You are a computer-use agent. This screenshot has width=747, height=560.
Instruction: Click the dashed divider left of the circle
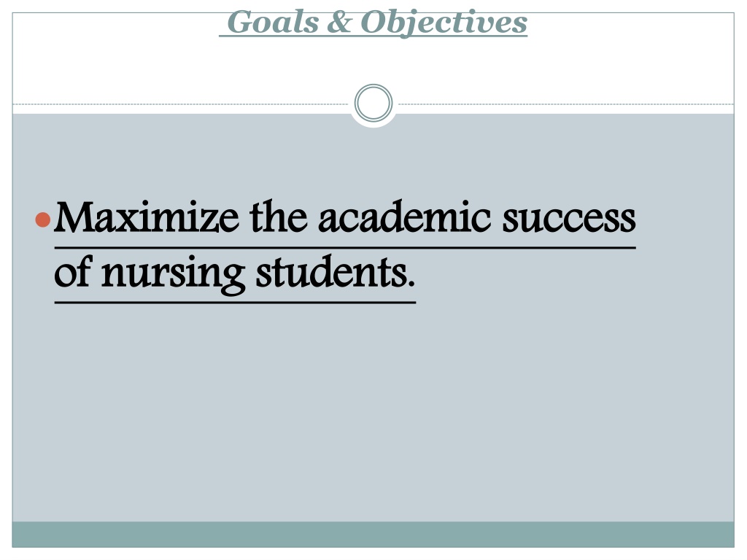(180, 104)
